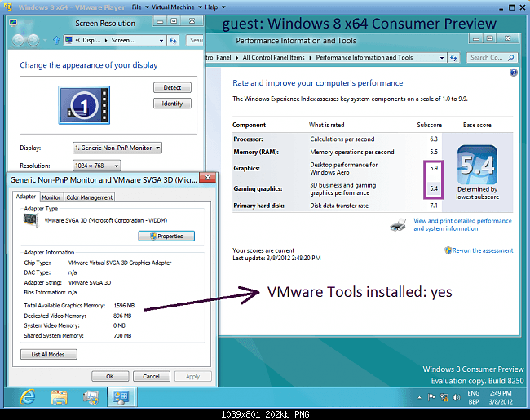Expand Screen Resolution address bar dropdown arrow

161,41
